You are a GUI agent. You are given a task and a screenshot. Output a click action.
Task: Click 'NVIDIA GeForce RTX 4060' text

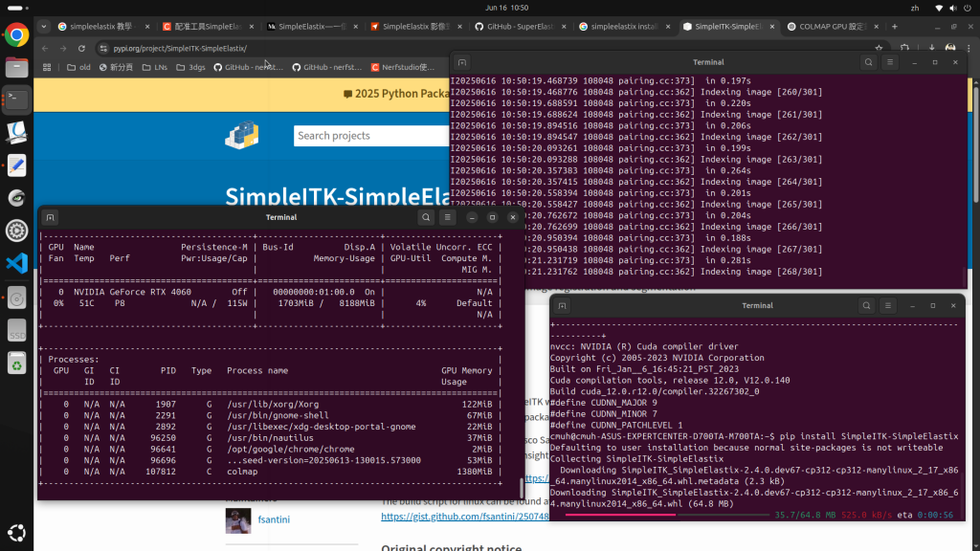[132, 292]
